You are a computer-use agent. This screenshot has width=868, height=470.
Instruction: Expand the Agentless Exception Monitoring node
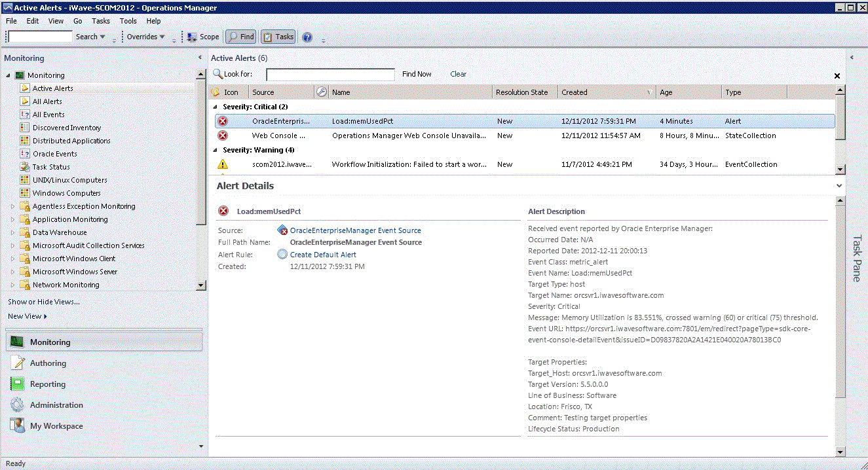[x=11, y=206]
